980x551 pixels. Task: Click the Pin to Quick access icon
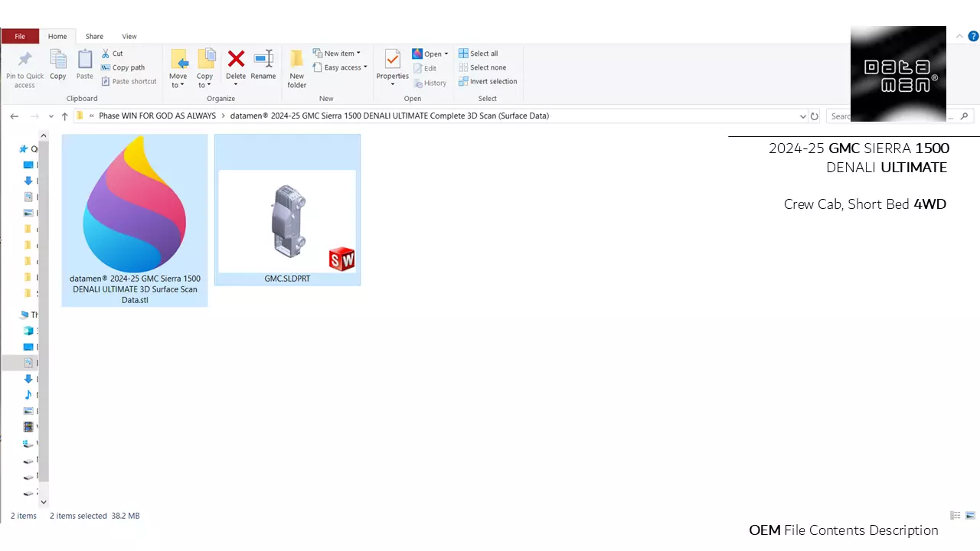click(x=24, y=60)
